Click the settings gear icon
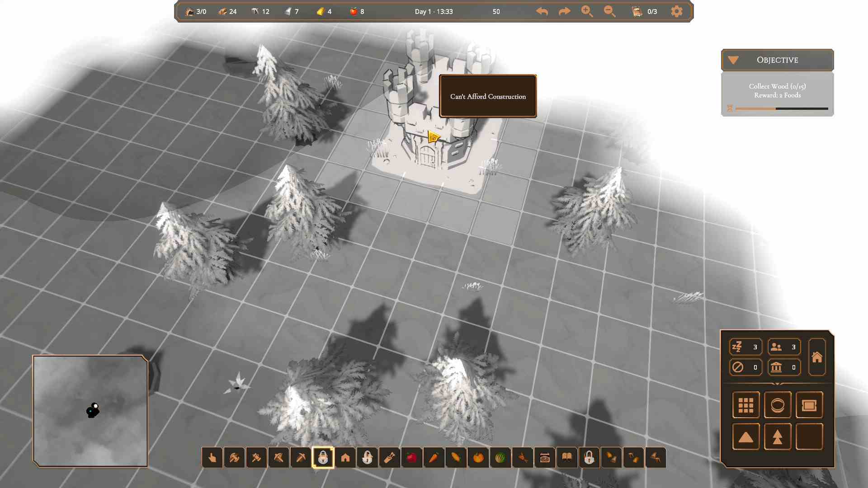The height and width of the screenshot is (488, 868). pyautogui.click(x=676, y=11)
